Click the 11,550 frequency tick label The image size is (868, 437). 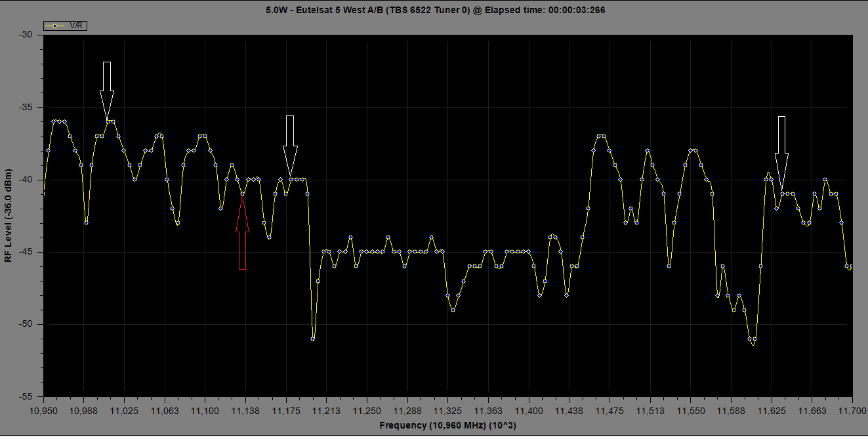click(691, 410)
